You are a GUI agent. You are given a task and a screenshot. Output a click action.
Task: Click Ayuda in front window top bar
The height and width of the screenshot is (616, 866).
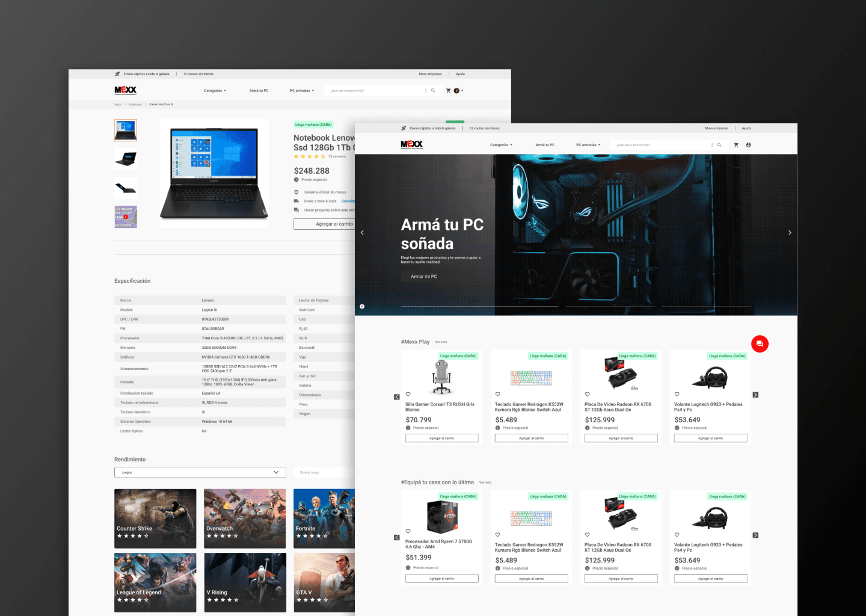[x=746, y=128]
